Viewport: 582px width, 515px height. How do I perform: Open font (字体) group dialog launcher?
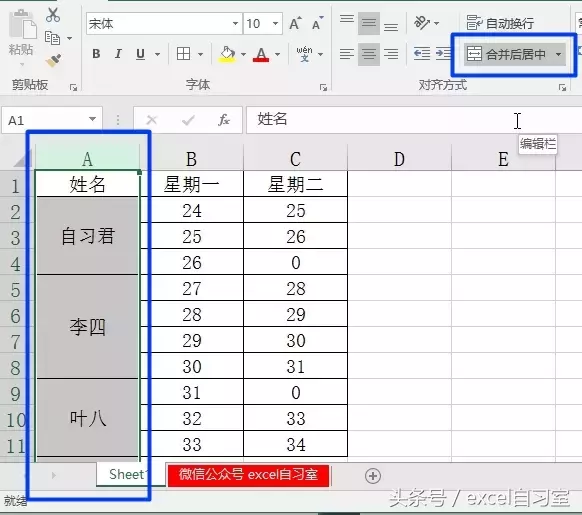pos(323,88)
